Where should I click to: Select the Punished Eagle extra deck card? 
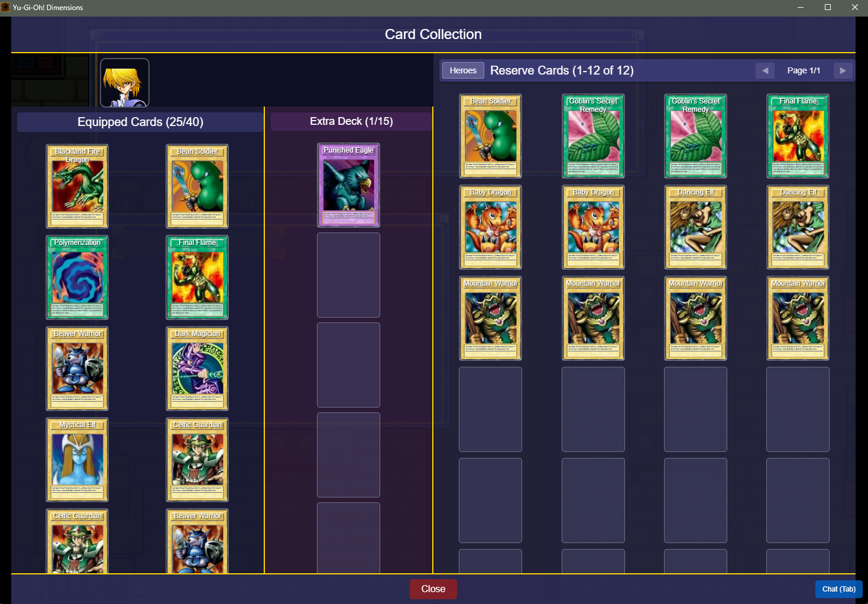(x=348, y=185)
